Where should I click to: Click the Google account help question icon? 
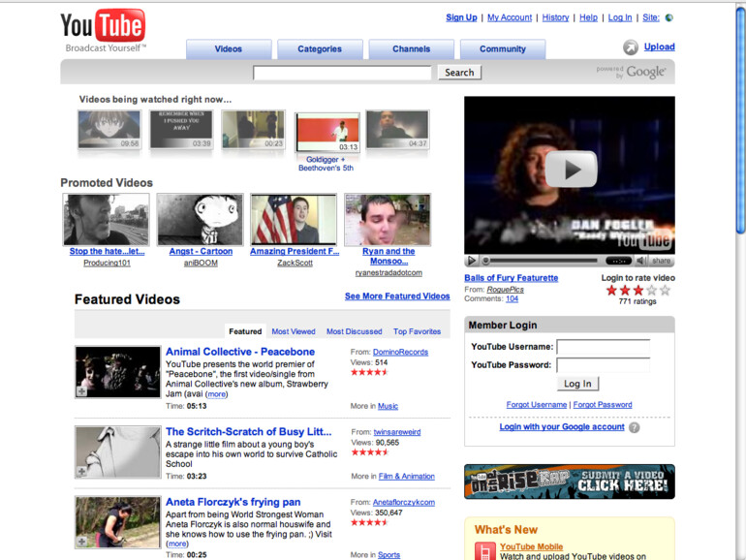click(635, 427)
